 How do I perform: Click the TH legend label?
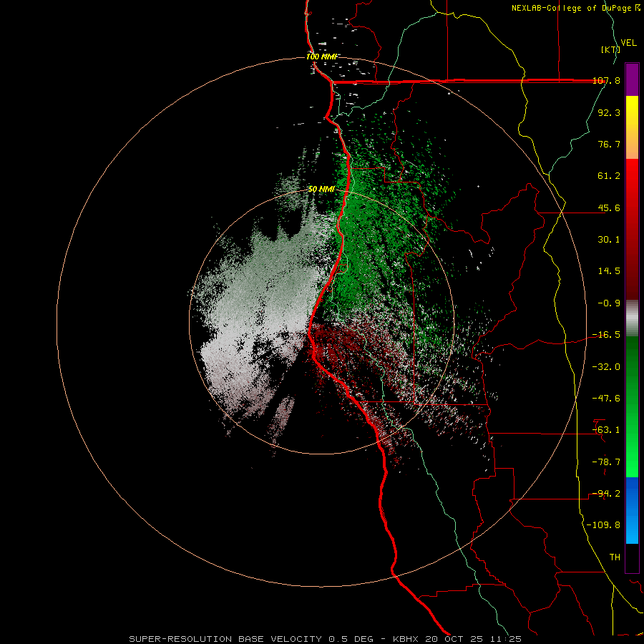click(615, 557)
